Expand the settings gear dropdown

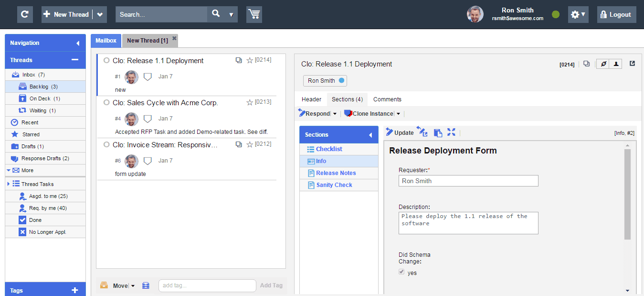(578, 14)
